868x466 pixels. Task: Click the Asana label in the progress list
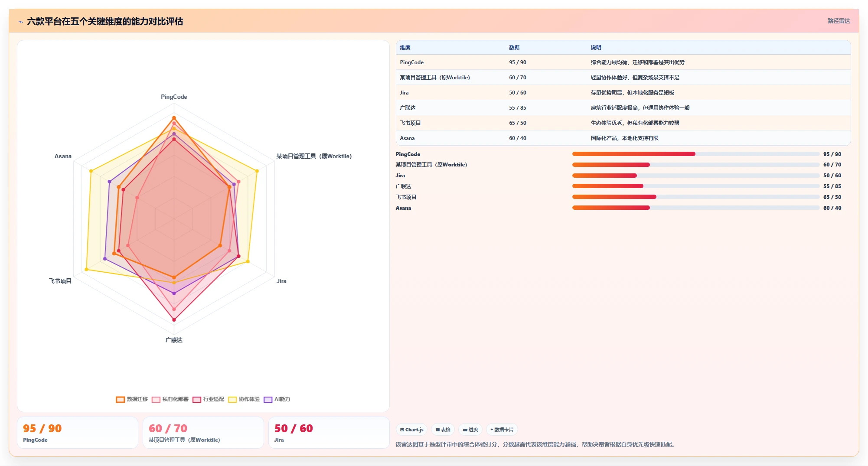(403, 208)
